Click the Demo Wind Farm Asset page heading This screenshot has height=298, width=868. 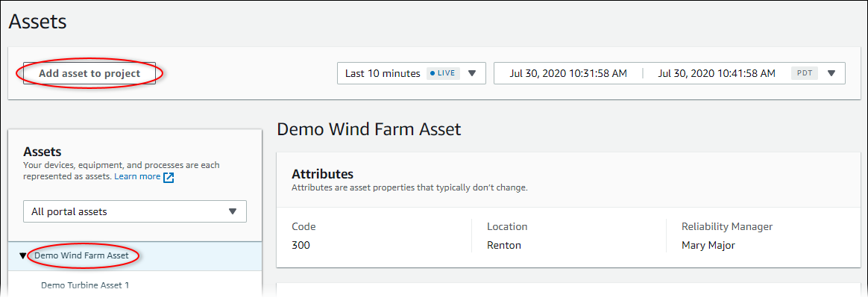(368, 129)
